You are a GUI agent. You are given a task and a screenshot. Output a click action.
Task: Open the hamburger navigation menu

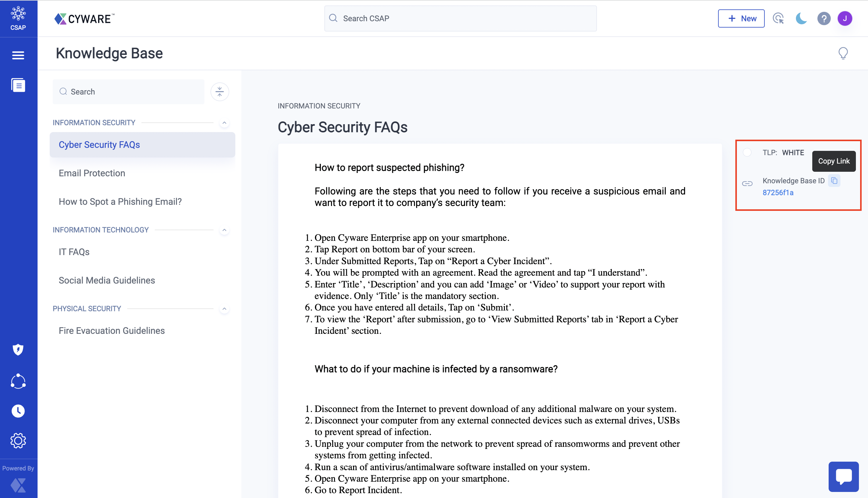click(x=18, y=55)
